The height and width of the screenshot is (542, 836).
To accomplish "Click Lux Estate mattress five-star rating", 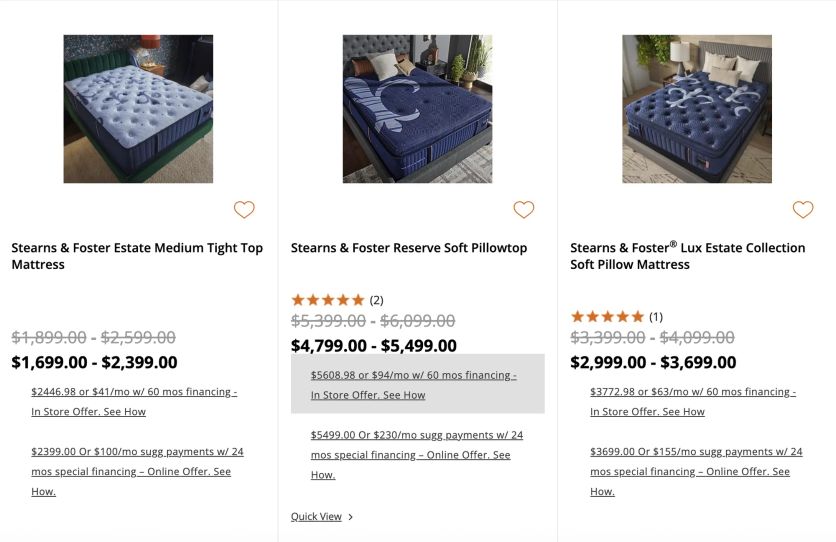I will [x=607, y=317].
